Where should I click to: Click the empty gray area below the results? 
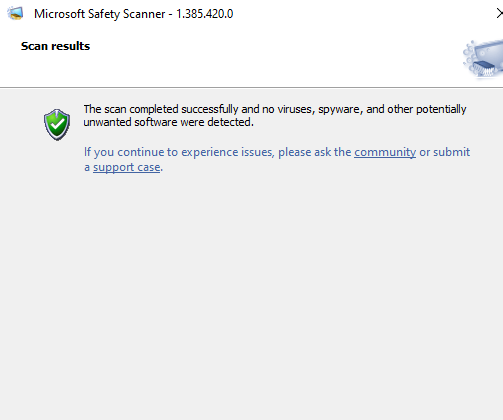tap(251, 293)
